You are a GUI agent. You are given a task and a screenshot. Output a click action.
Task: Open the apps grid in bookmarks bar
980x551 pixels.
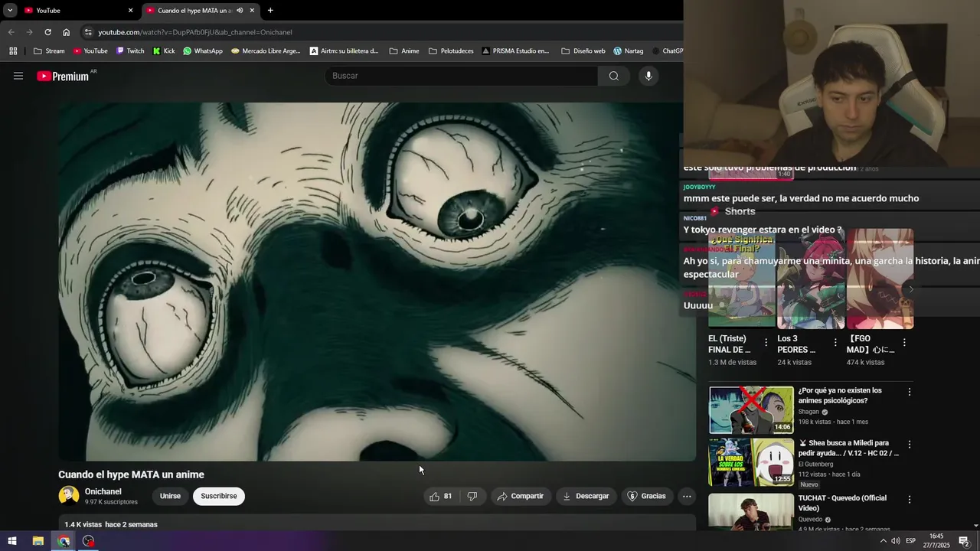coord(13,51)
